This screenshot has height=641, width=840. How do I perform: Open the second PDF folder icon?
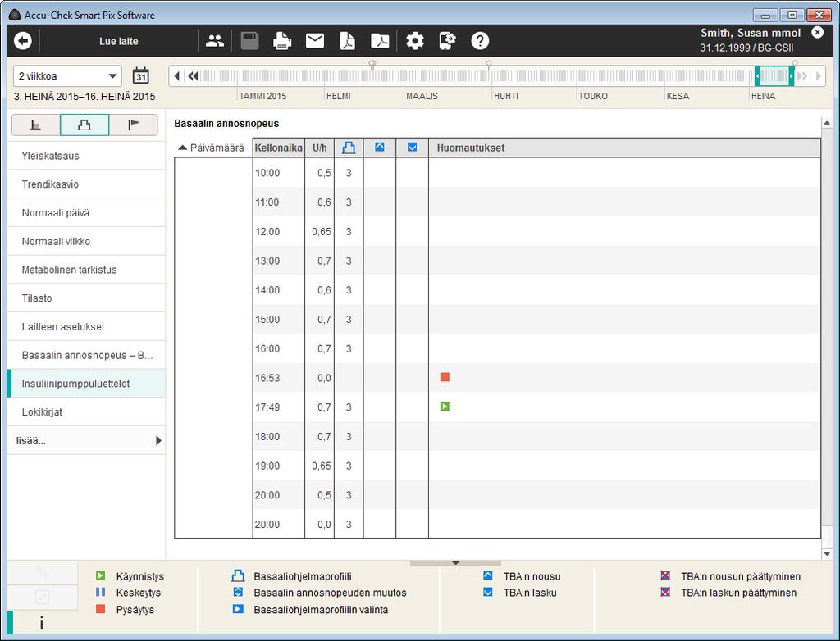380,41
